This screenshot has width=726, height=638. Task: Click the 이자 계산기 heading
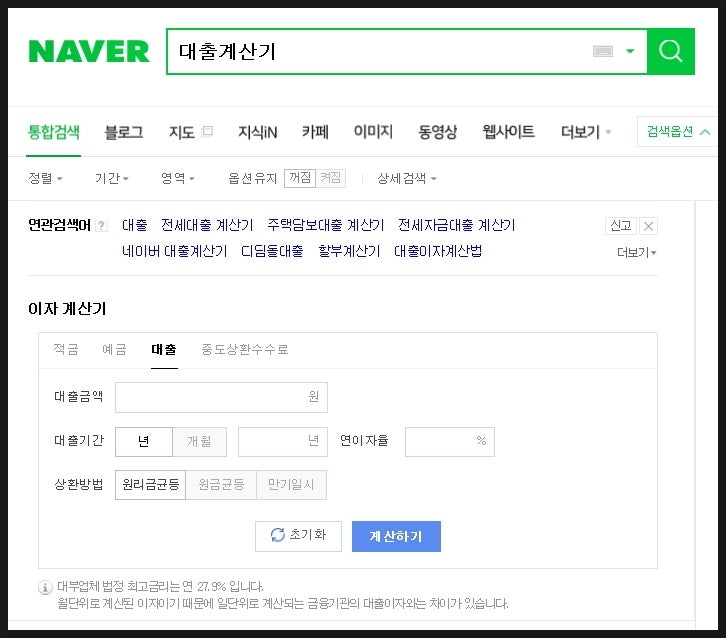67,309
